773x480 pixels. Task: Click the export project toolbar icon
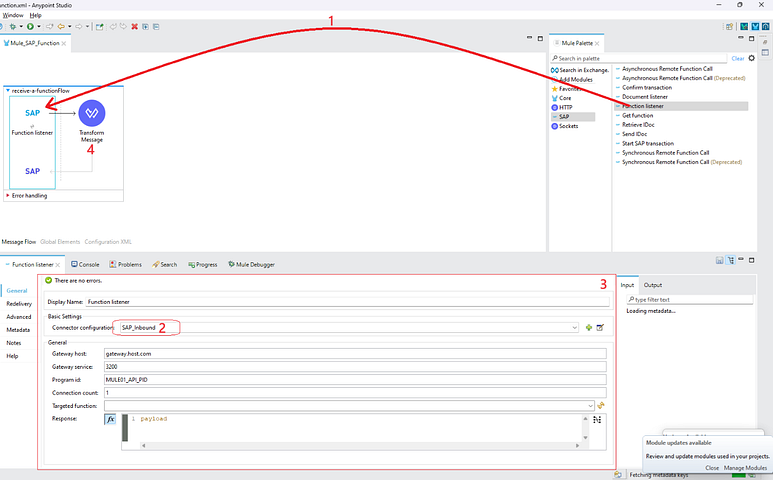[100, 27]
